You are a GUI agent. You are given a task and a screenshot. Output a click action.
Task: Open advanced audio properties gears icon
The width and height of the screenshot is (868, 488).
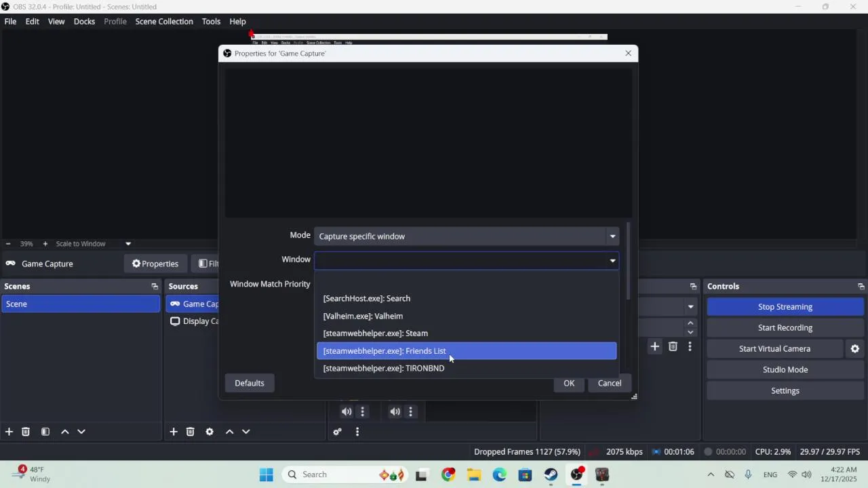point(338,432)
